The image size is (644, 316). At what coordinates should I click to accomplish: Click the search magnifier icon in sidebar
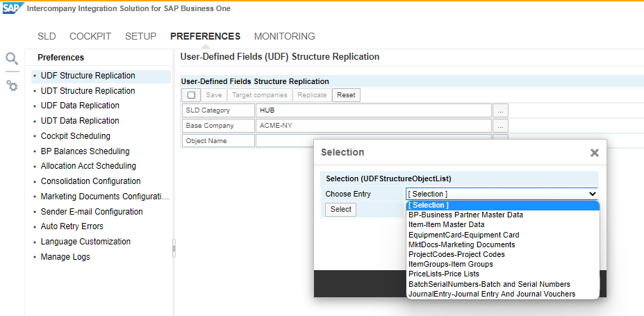12,58
